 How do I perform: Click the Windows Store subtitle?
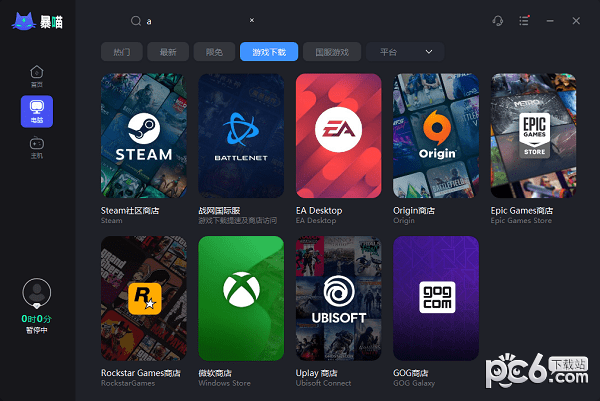(x=224, y=383)
